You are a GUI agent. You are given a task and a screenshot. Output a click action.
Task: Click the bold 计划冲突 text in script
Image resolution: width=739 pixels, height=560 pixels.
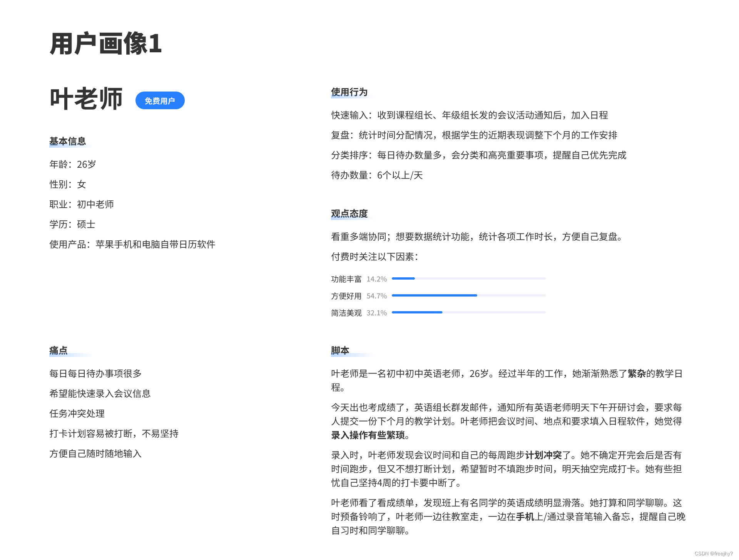tap(543, 455)
